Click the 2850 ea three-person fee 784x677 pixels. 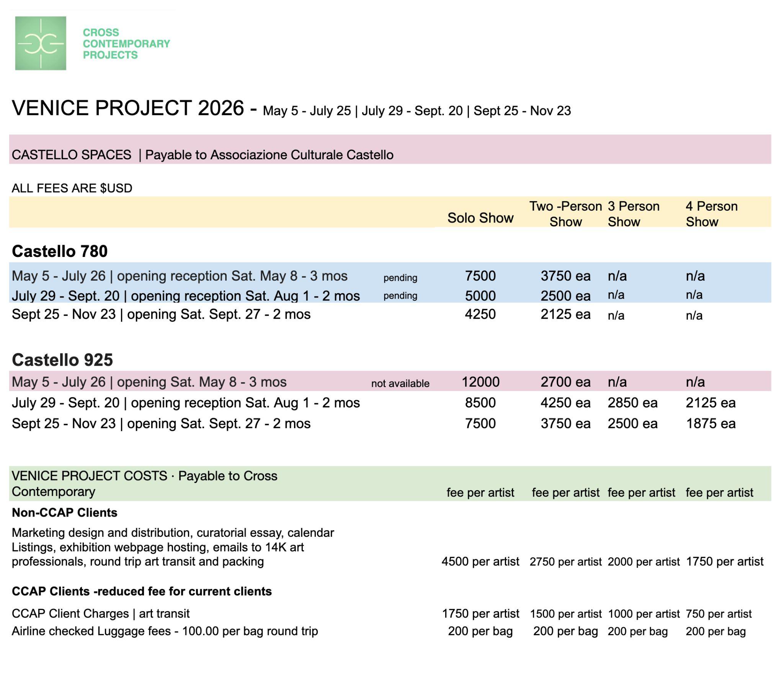(632, 402)
